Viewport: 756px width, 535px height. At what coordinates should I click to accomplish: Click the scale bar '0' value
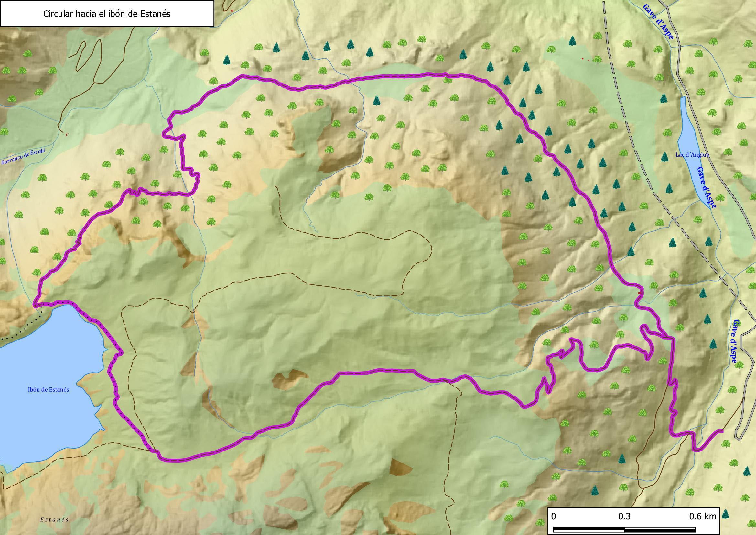[x=554, y=516]
